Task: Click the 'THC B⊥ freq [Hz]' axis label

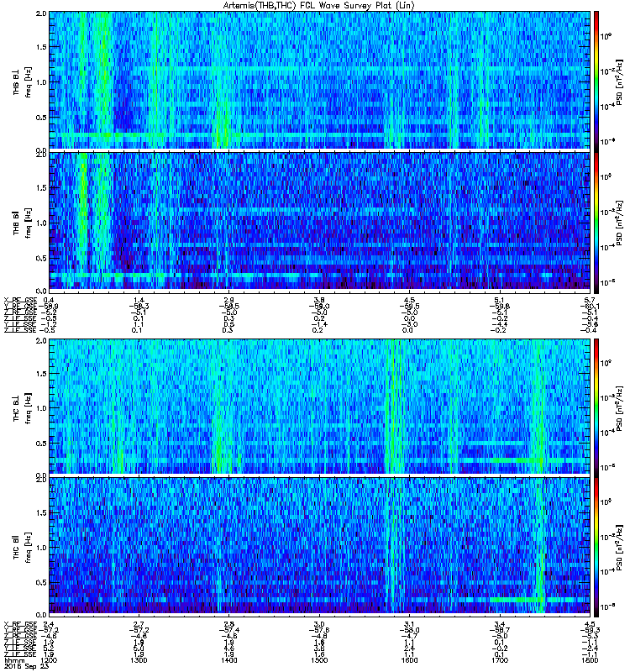Action: pyautogui.click(x=22, y=408)
